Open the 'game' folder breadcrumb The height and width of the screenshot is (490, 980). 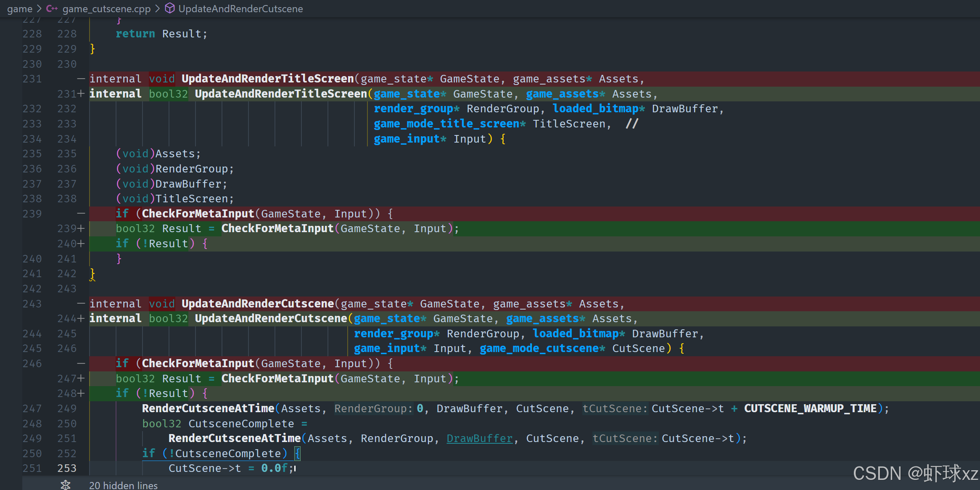pyautogui.click(x=19, y=9)
